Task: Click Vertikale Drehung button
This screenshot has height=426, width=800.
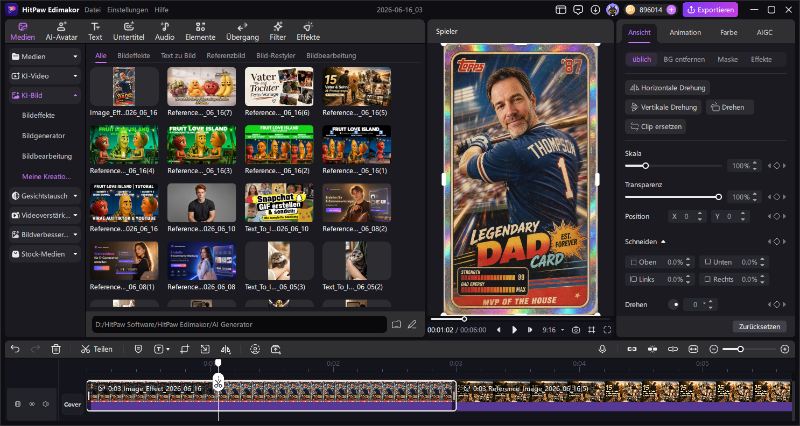Action: point(663,107)
